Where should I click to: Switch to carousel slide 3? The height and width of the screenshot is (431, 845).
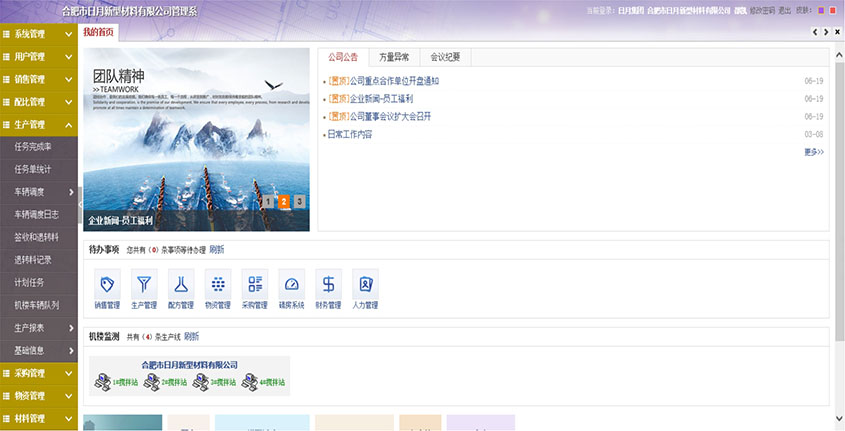tap(299, 201)
